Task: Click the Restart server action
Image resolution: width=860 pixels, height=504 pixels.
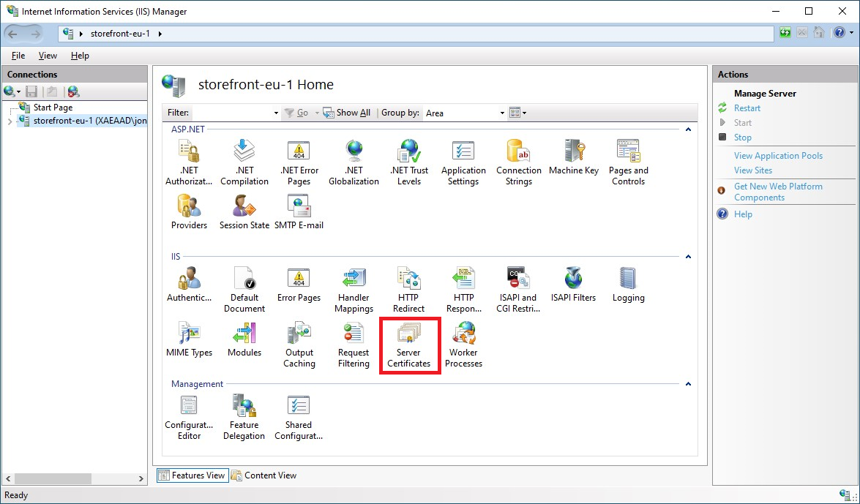Action: point(747,108)
